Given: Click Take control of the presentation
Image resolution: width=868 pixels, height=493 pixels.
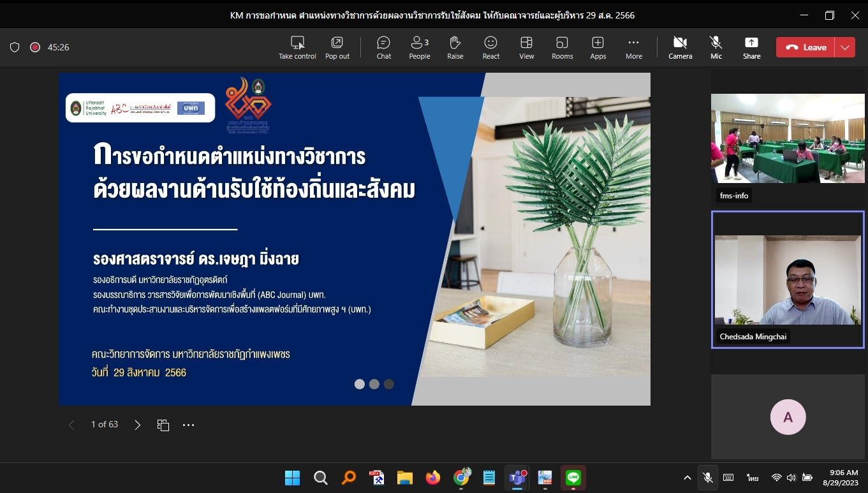Looking at the screenshot, I should [297, 47].
